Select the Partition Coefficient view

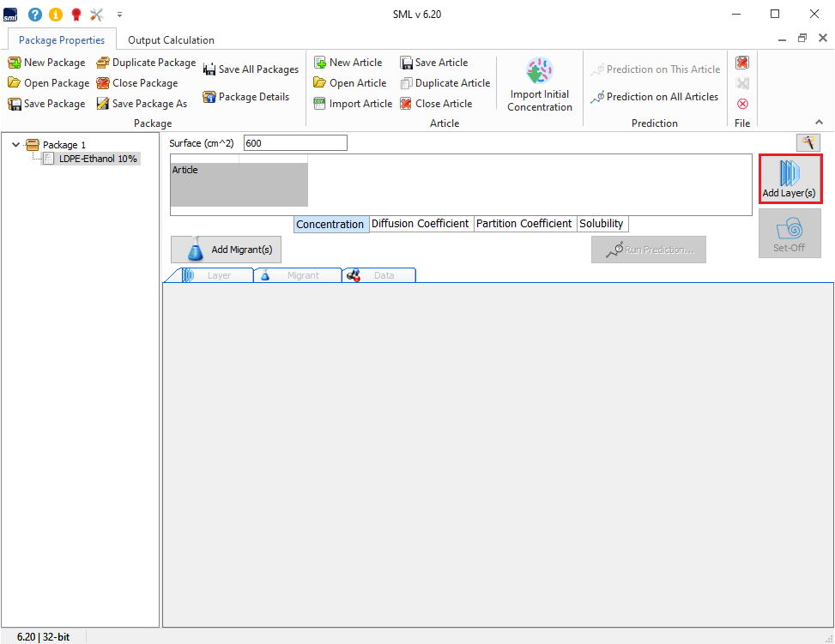point(523,224)
